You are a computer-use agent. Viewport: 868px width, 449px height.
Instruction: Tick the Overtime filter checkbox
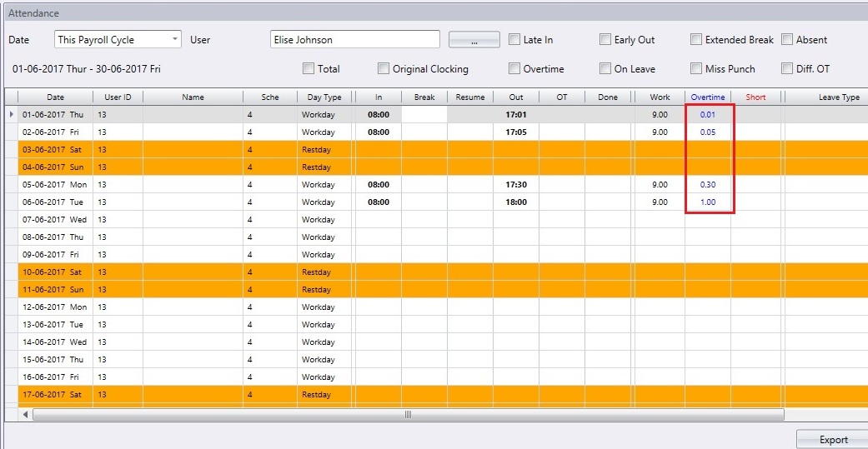tap(514, 68)
